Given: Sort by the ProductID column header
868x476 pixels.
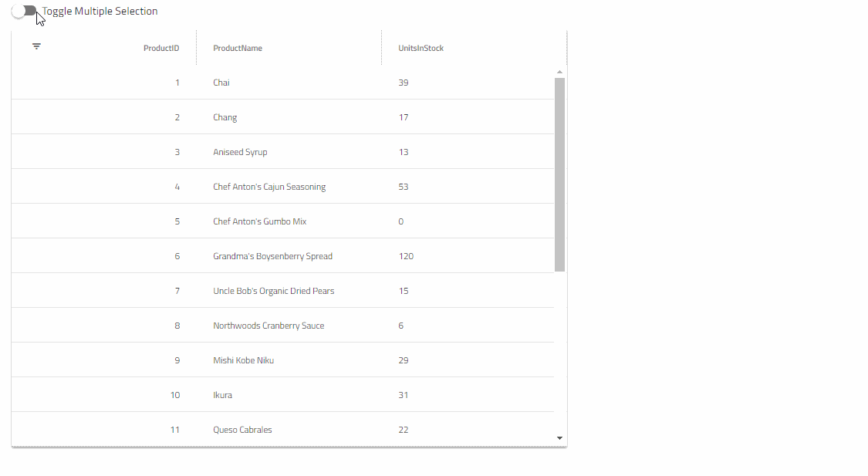Looking at the screenshot, I should (x=161, y=48).
